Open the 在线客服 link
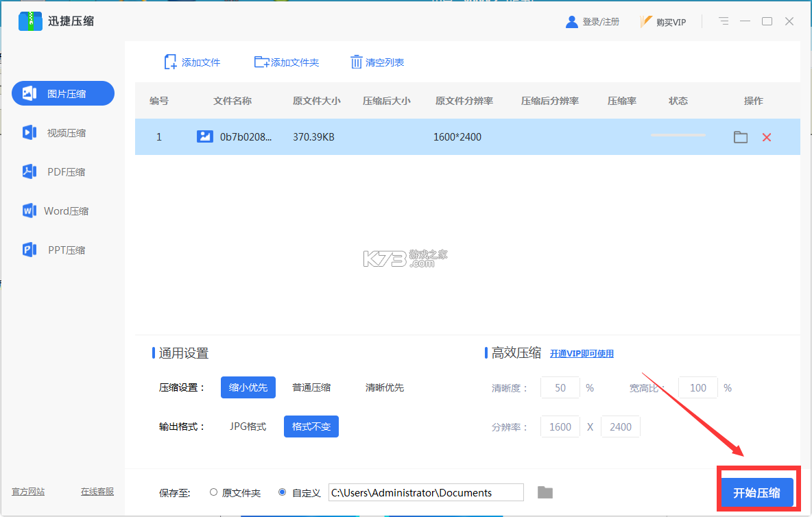This screenshot has height=517, width=812. 97,492
